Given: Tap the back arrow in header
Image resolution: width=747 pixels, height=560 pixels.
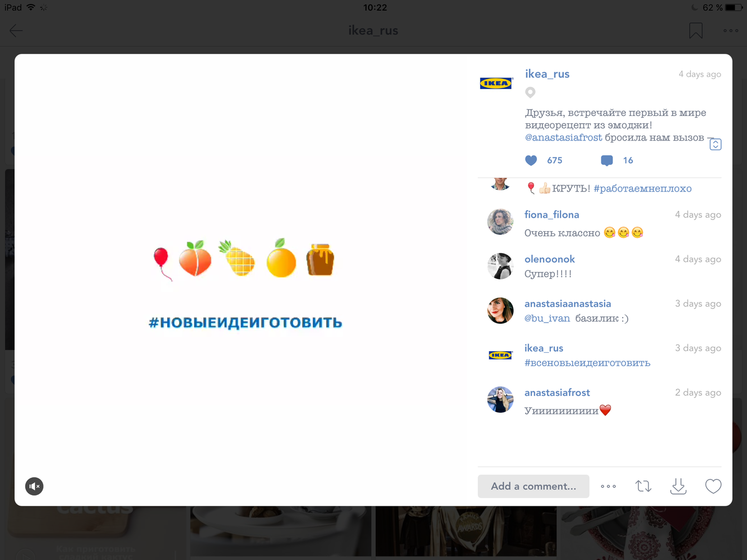Looking at the screenshot, I should click(16, 31).
